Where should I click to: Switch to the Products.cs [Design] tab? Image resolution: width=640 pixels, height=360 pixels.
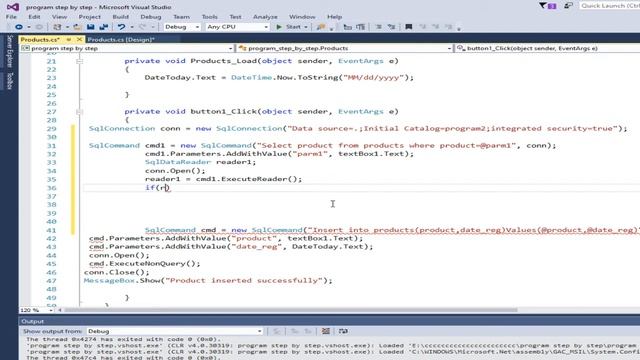(121, 40)
